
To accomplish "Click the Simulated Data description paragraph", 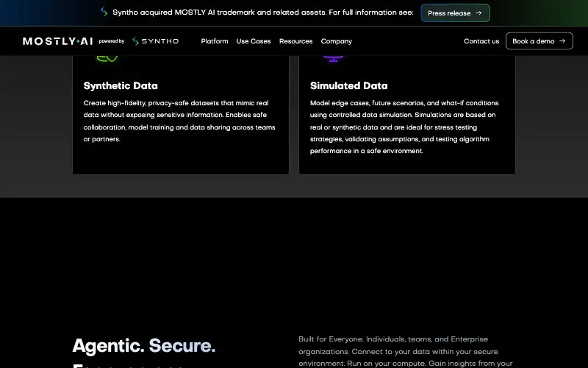I will 404,127.
